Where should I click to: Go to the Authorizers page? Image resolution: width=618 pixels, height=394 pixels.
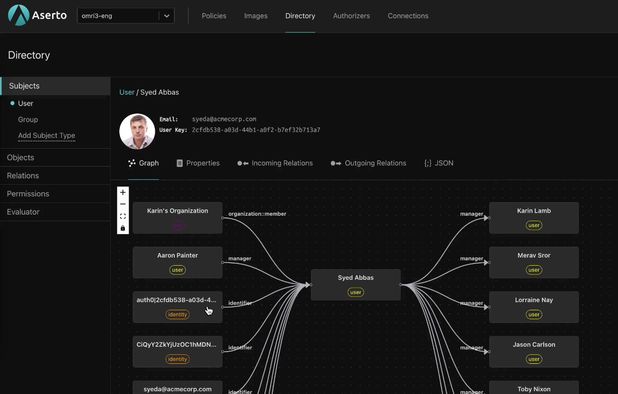(x=352, y=16)
